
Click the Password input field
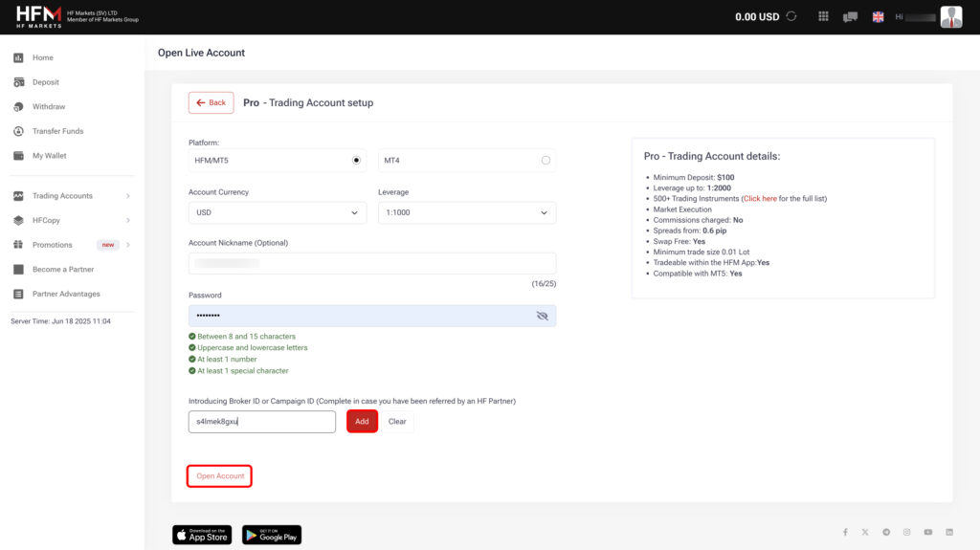pyautogui.click(x=372, y=316)
